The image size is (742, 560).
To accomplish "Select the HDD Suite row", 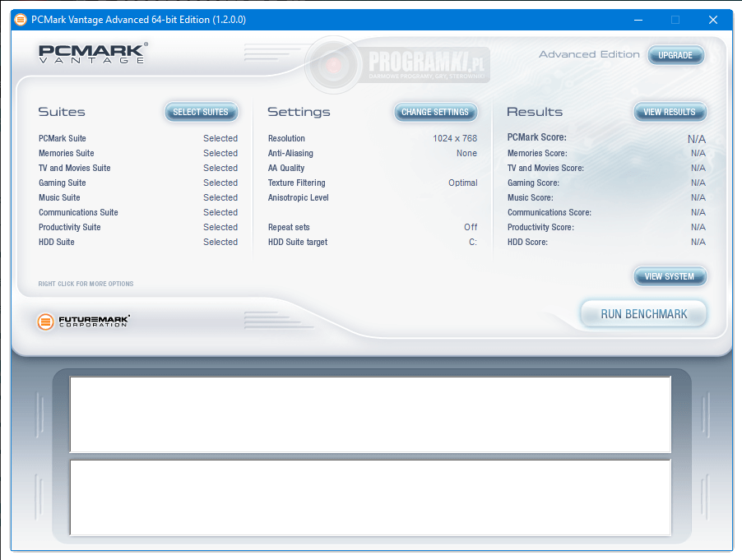I will (138, 242).
